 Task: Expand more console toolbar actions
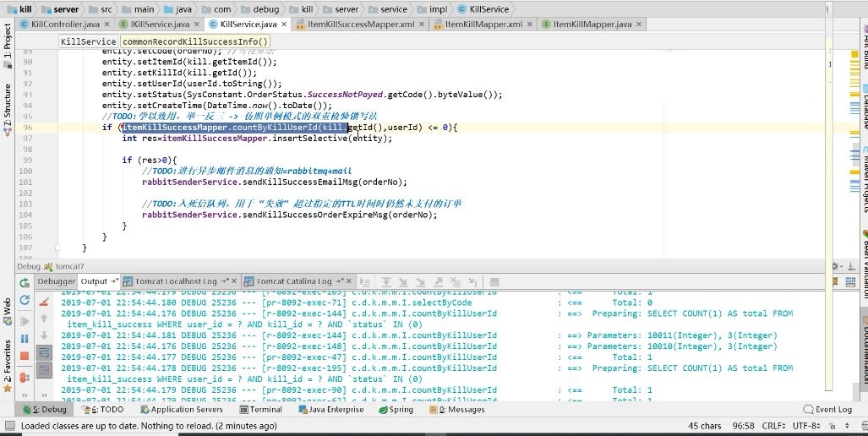44,395
